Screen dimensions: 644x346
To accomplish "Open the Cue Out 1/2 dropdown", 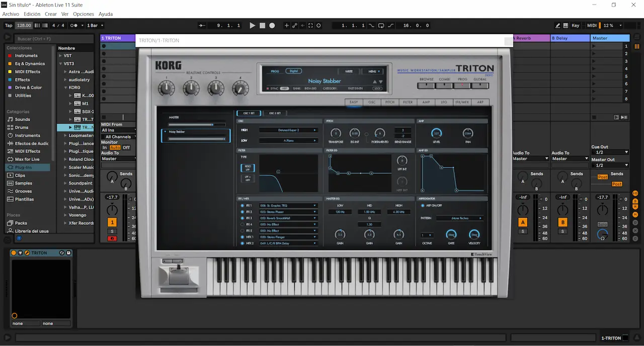I will (610, 152).
